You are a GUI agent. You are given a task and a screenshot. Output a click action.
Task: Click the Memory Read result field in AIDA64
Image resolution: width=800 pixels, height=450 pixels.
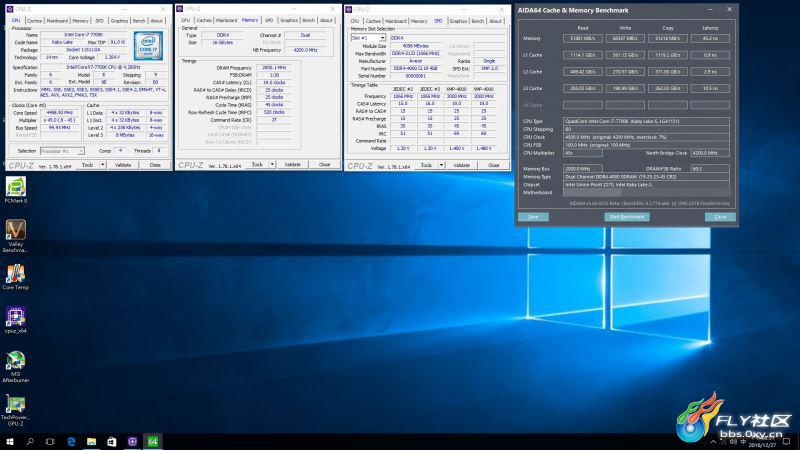[583, 38]
